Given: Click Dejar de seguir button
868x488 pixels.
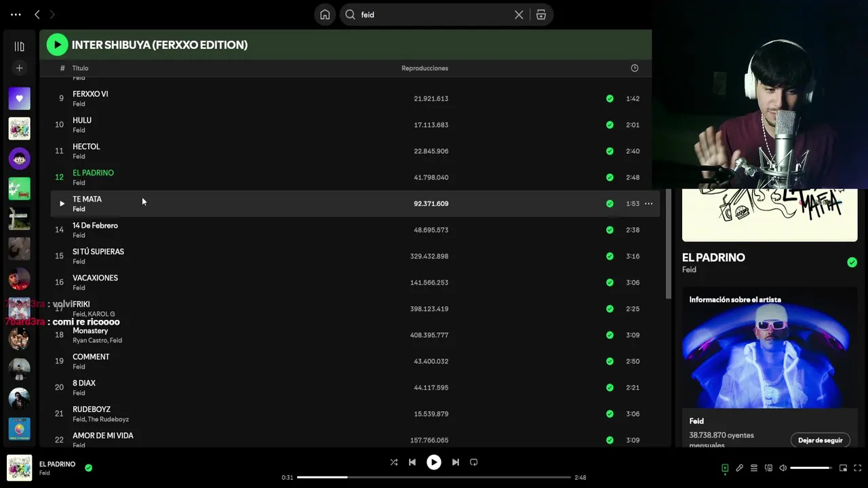Looking at the screenshot, I should tap(820, 441).
